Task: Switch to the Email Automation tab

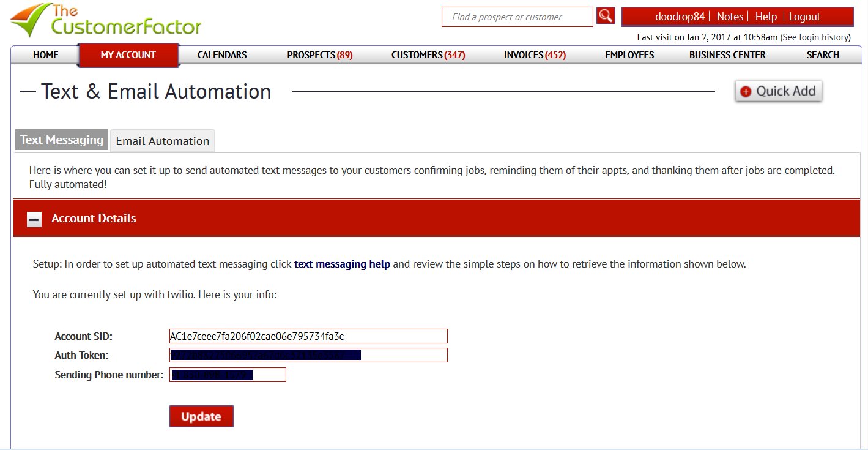Action: coord(162,141)
